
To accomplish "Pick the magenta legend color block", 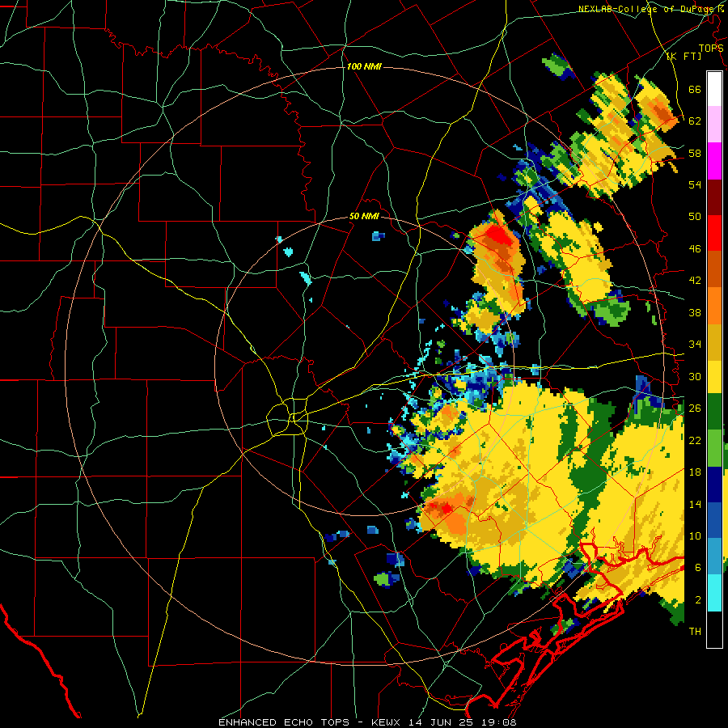I will tap(714, 161).
